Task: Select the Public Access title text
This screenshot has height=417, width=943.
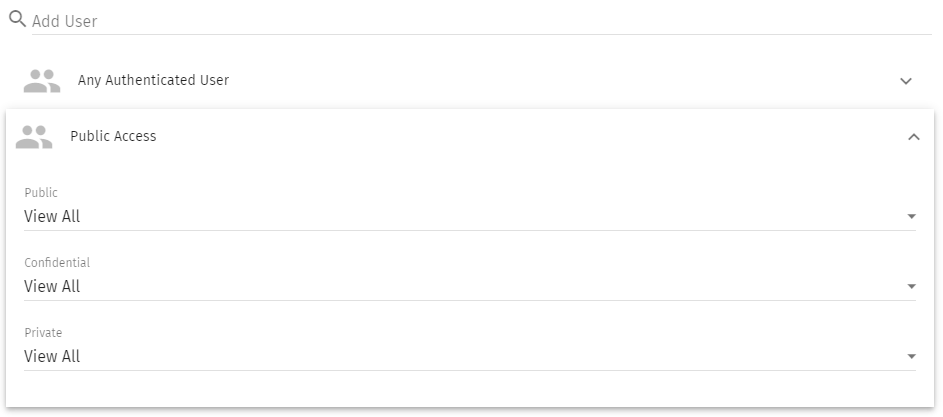Action: click(x=113, y=136)
